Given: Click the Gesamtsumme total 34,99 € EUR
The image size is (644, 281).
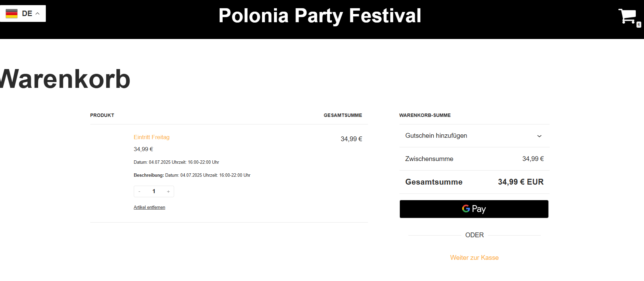Looking at the screenshot, I should coord(521,182).
